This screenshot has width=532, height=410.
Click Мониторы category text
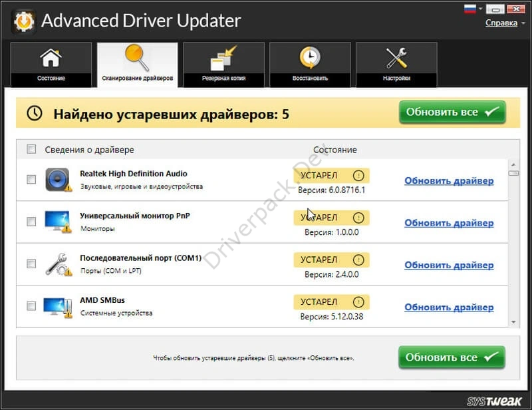[x=97, y=228]
